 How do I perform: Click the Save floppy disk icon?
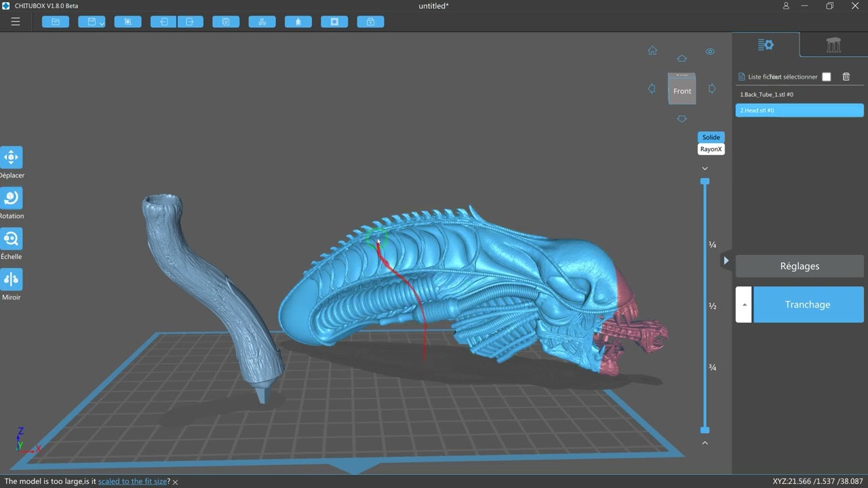[91, 22]
